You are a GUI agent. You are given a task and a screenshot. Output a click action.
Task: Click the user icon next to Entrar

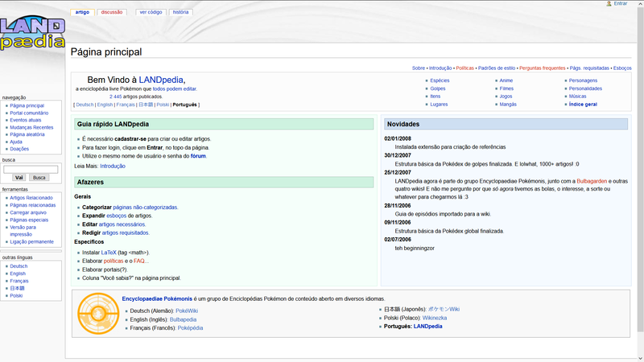[x=609, y=3]
